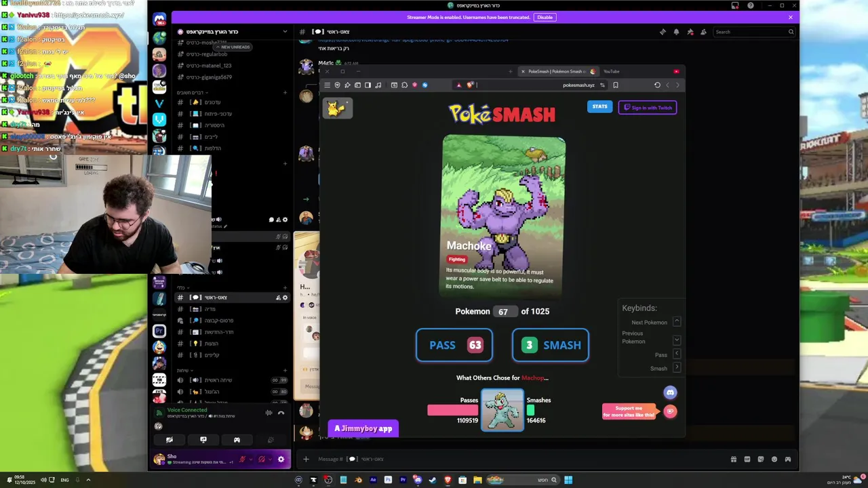The image size is (868, 488).
Task: Open Steam from the Windows taskbar
Action: (433, 480)
